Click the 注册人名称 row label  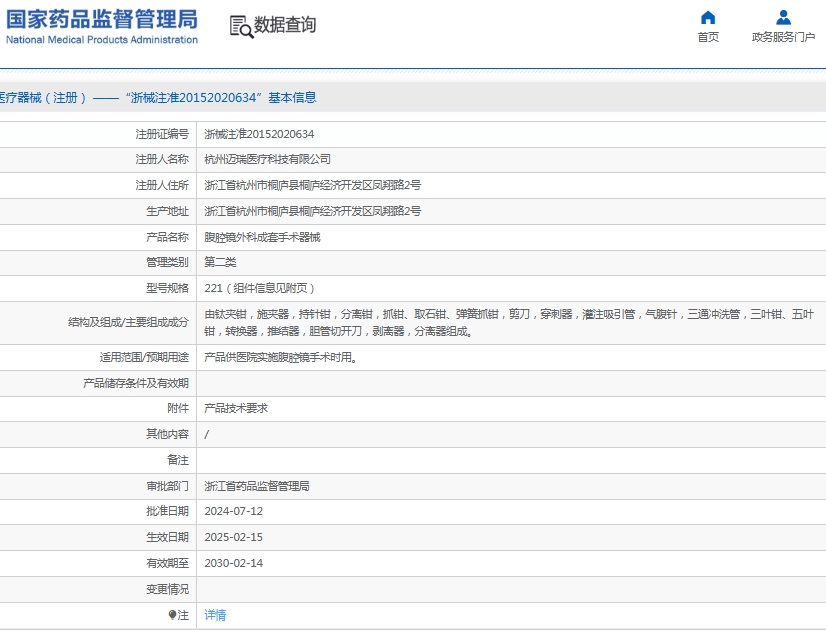(162, 159)
